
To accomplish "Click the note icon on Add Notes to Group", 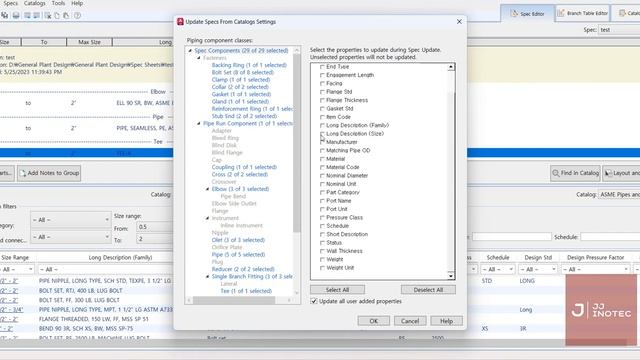I will coord(22,173).
